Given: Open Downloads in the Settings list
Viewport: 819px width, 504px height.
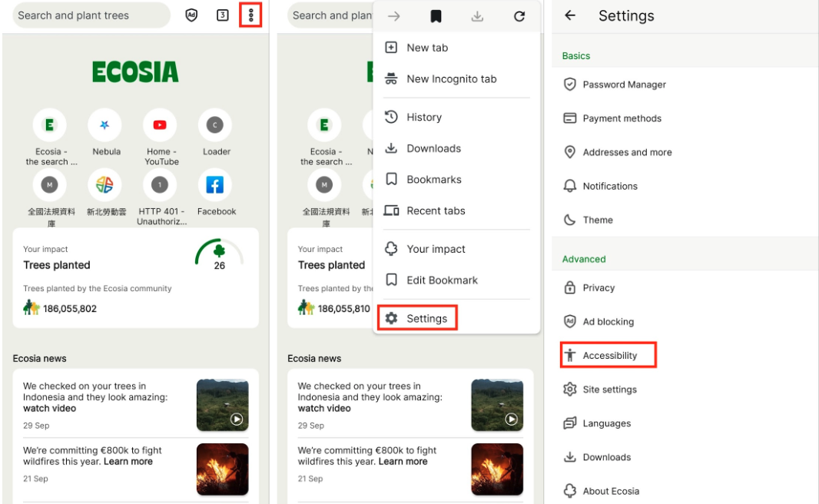Looking at the screenshot, I should tap(685, 457).
